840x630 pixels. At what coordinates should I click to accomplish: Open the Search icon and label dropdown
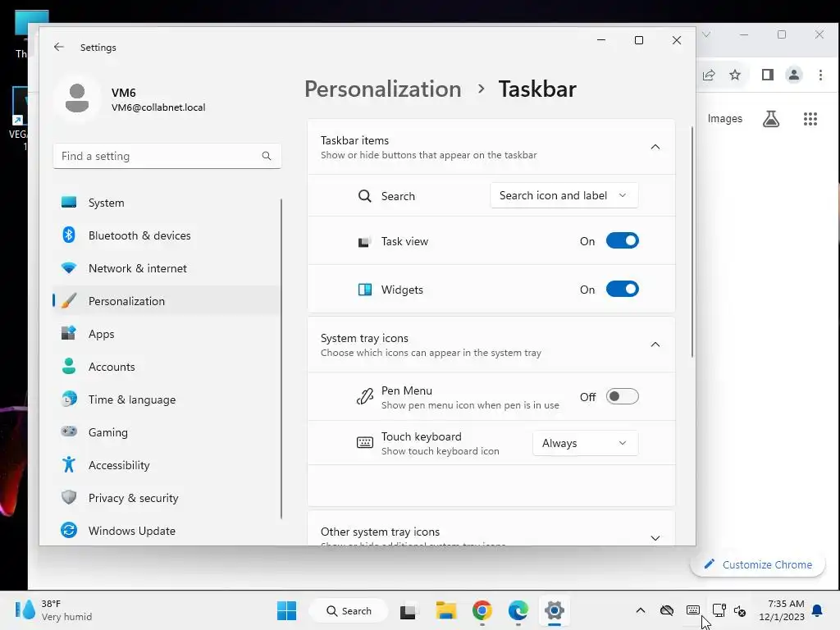[x=564, y=195]
